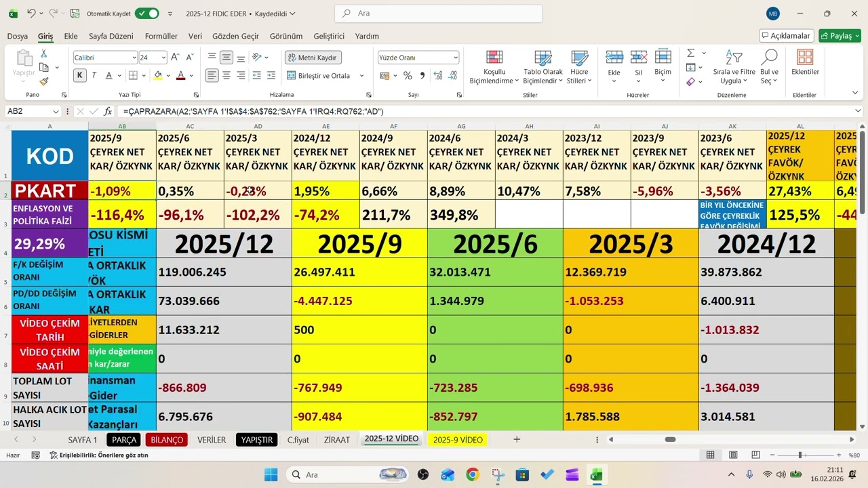
Task: Expand the Birleştir ve Ortala dropdown arrow
Action: (x=361, y=76)
